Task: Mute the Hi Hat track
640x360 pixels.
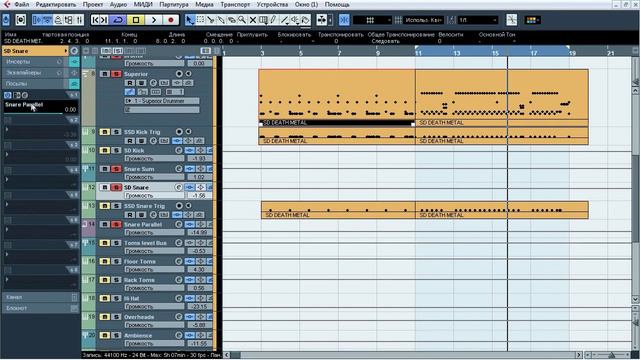Action: (104, 298)
